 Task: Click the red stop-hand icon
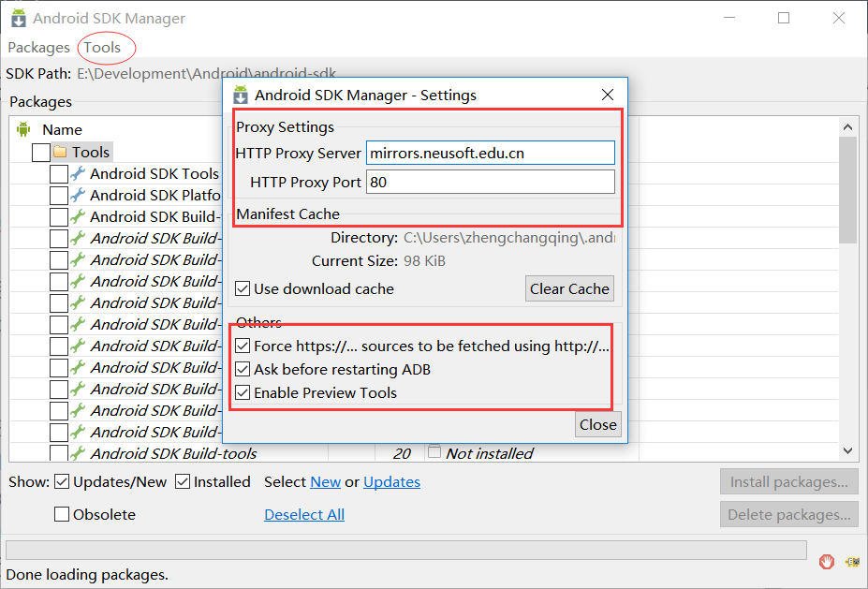[x=827, y=562]
